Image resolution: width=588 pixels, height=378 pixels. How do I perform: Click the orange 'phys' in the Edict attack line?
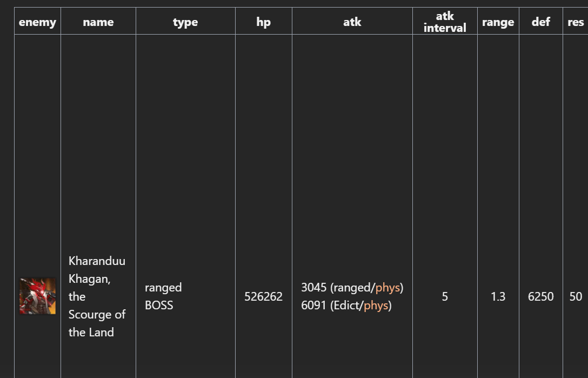(376, 306)
